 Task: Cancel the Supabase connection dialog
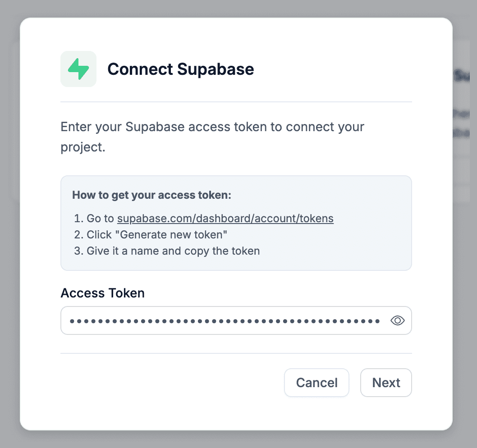click(x=316, y=382)
